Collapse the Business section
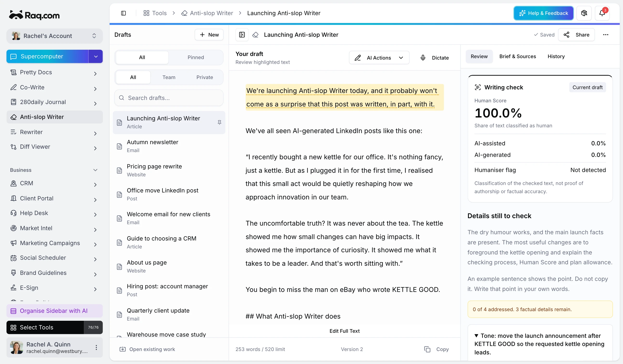The image size is (623, 364). pyautogui.click(x=95, y=170)
